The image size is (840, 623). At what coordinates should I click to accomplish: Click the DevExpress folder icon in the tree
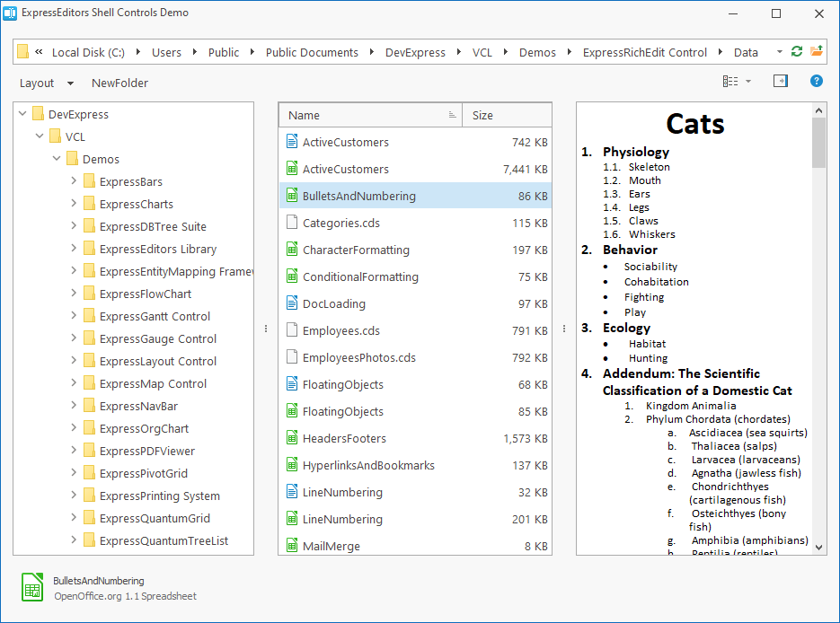pos(38,114)
